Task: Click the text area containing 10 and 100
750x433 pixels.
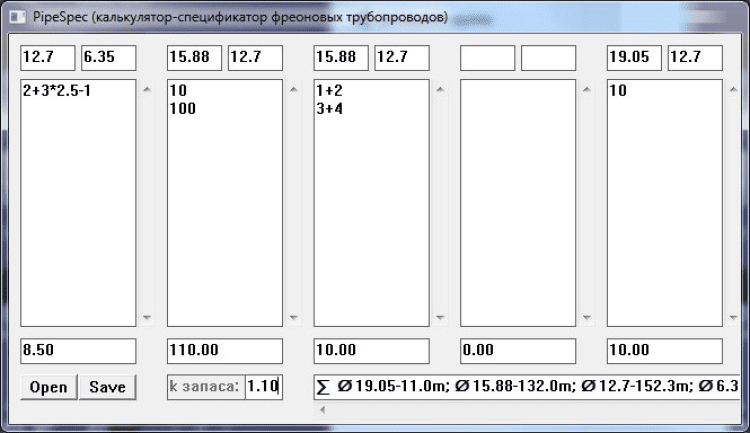Action: click(225, 203)
